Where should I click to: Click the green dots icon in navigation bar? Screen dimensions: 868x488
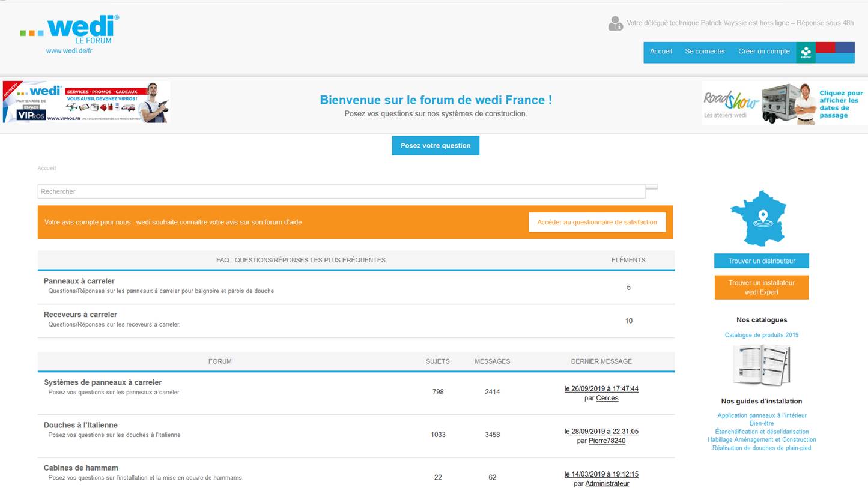click(806, 52)
